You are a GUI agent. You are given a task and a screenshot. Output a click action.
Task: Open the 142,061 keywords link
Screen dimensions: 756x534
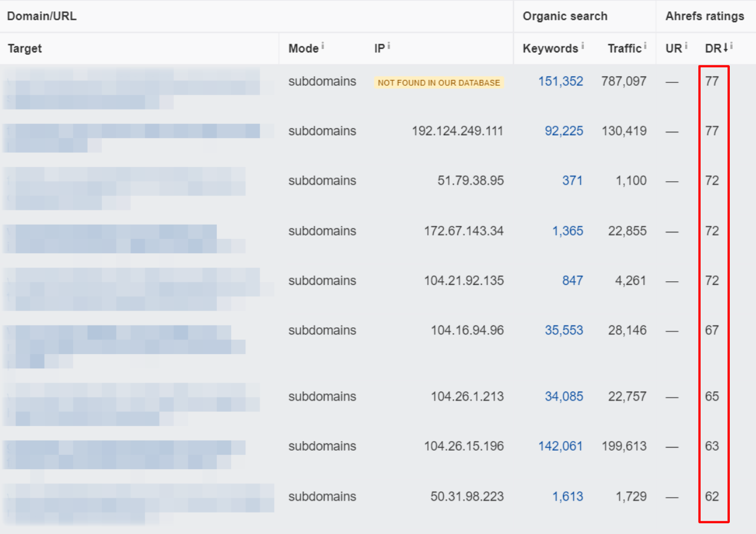point(561,446)
